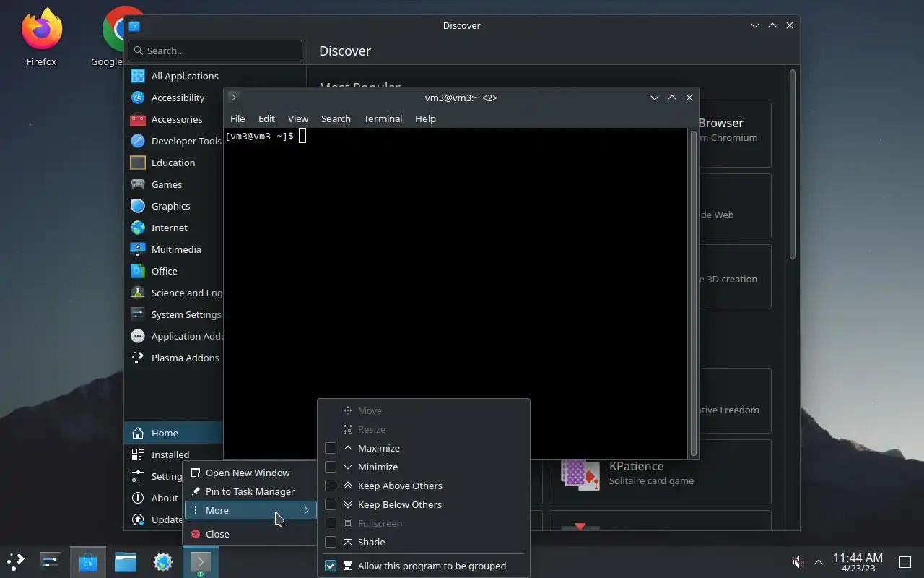This screenshot has width=924, height=578.
Task: Show the Installed apps icon in Discover
Action: (138, 454)
